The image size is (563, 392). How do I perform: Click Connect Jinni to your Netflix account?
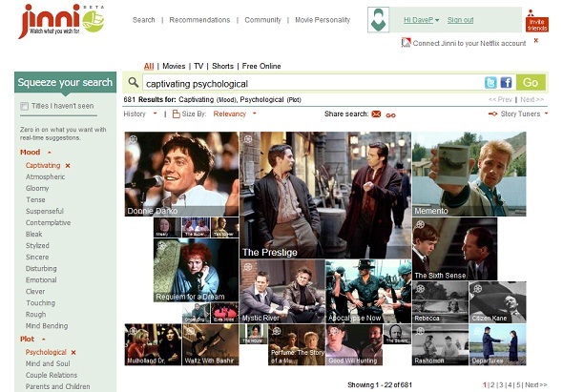(469, 43)
